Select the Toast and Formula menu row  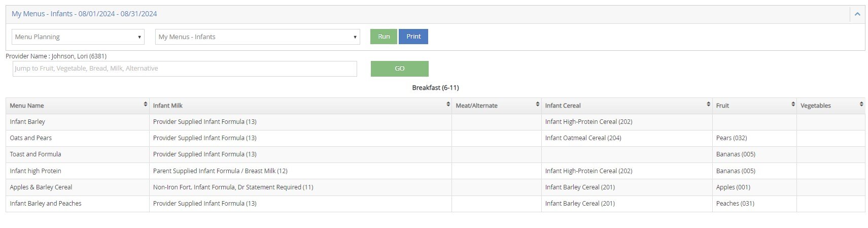coord(435,154)
